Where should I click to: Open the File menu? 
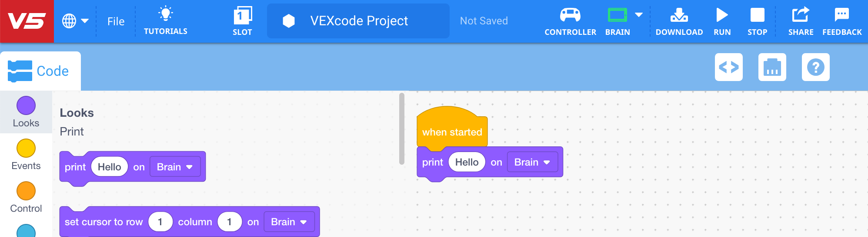coord(116,21)
